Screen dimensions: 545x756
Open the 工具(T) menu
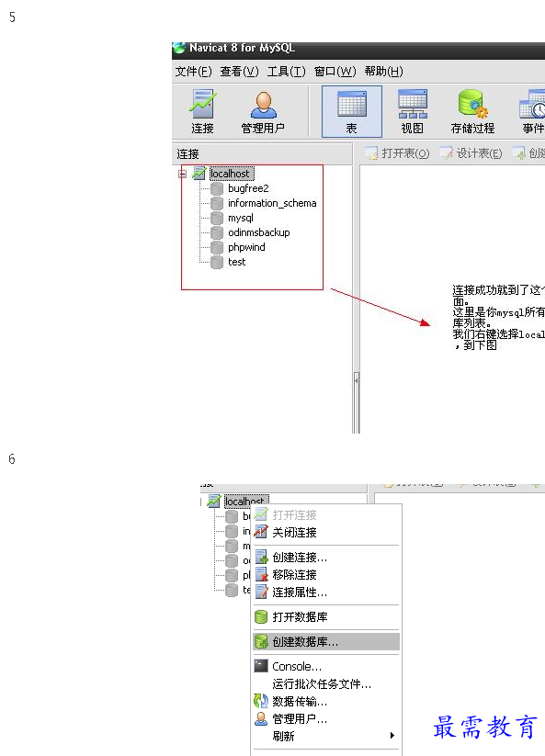287,72
